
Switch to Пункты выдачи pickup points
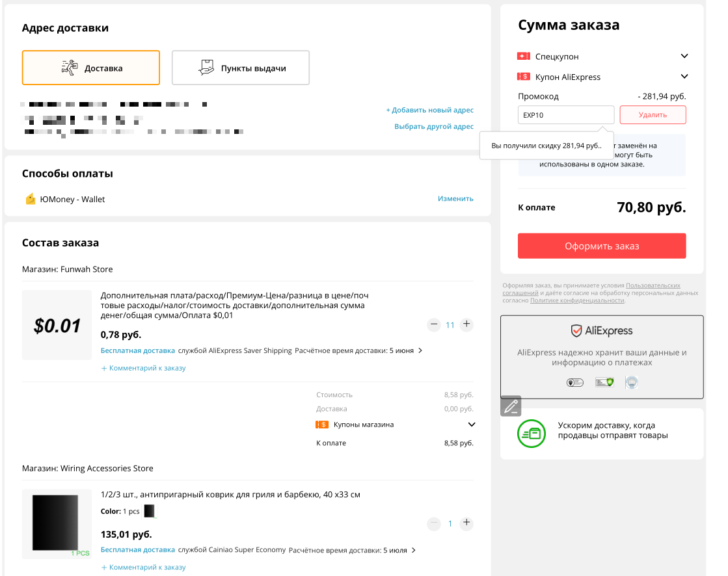(241, 68)
